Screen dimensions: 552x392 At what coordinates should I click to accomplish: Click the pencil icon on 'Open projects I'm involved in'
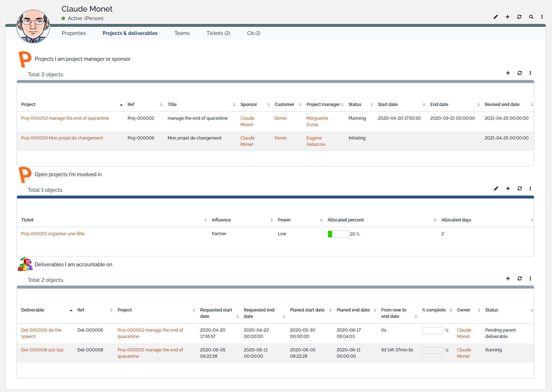(496, 188)
